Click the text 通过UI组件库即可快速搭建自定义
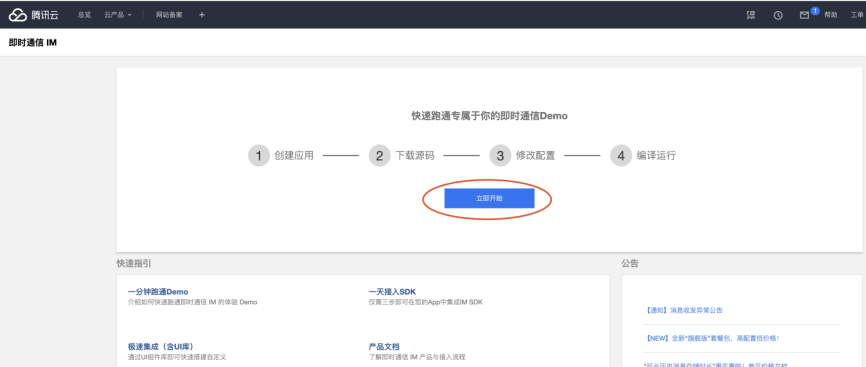Viewport: 866px width, 367px height. click(177, 357)
